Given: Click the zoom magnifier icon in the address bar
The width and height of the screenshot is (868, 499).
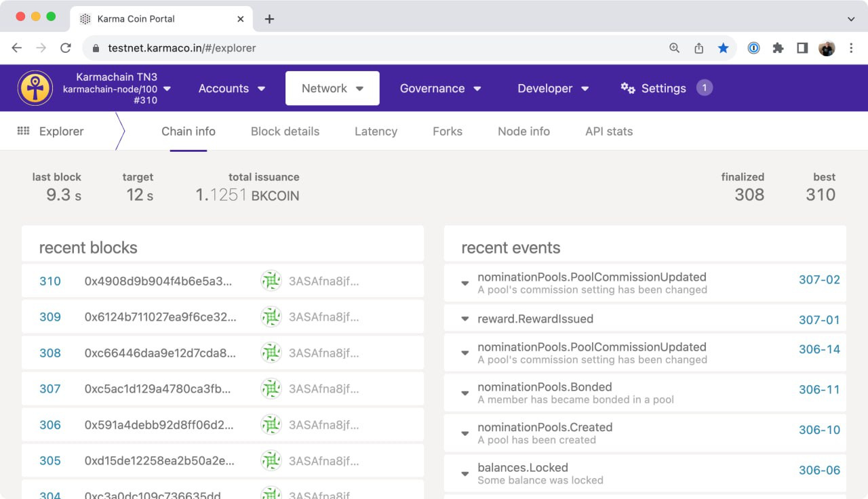Looking at the screenshot, I should pyautogui.click(x=674, y=48).
